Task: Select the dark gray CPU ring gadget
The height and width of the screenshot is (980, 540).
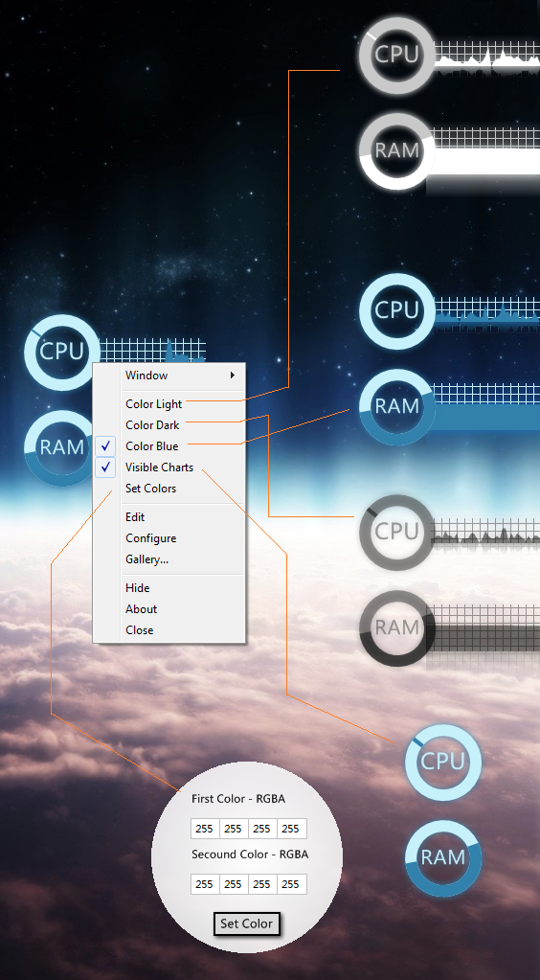Action: [396, 532]
